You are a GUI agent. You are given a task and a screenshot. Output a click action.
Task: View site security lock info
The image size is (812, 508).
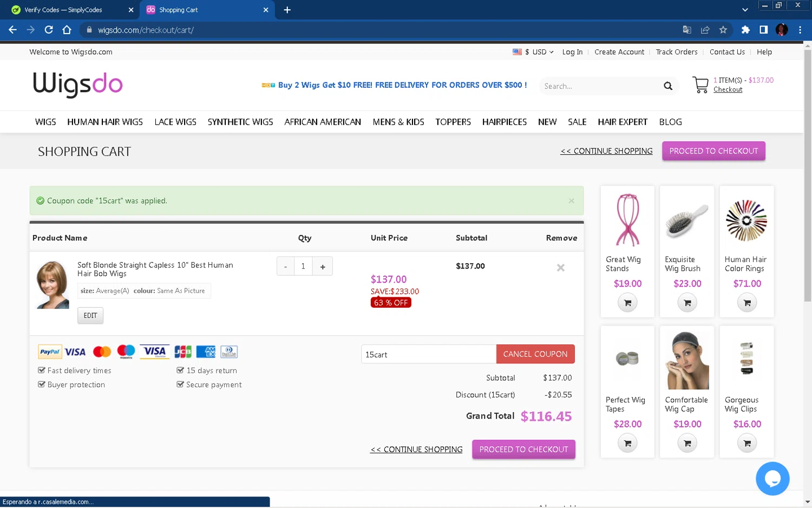click(x=89, y=30)
